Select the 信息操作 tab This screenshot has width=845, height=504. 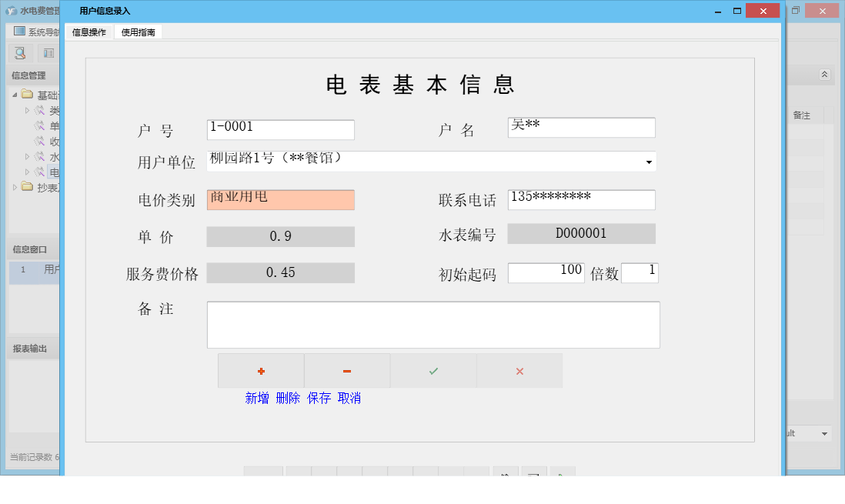(89, 32)
